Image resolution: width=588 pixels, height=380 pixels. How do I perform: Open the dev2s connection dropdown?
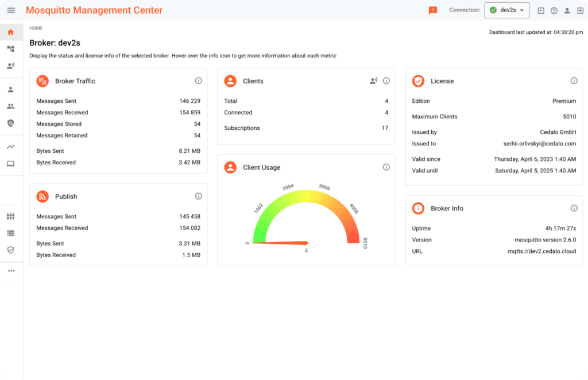(507, 10)
